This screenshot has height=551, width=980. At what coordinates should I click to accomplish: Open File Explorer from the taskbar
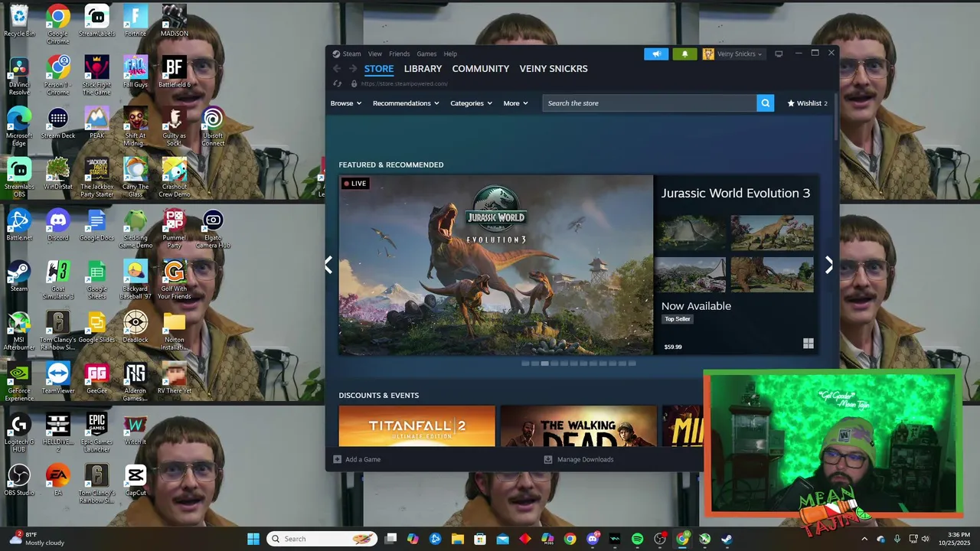[x=458, y=539]
